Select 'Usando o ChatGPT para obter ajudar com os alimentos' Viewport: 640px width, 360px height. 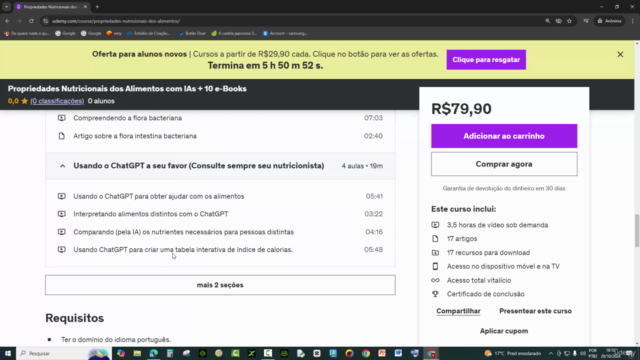(x=159, y=196)
